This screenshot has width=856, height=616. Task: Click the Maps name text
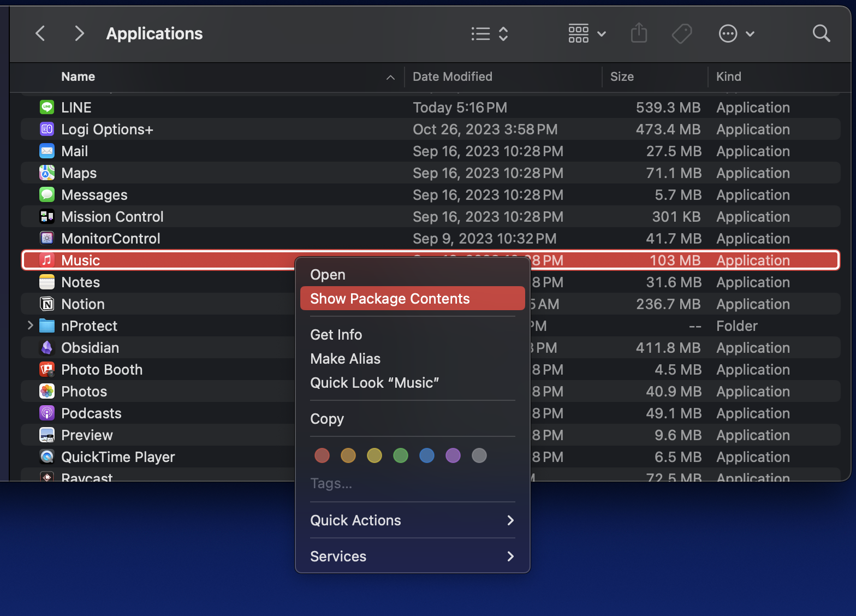(79, 173)
